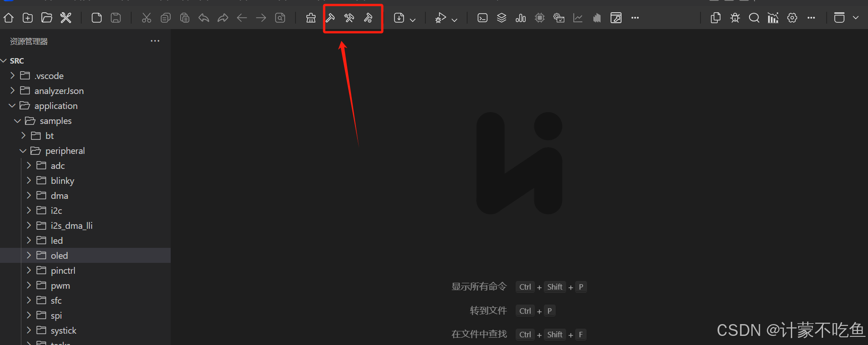
Task: Click the new file toolbar icon
Action: tap(97, 18)
